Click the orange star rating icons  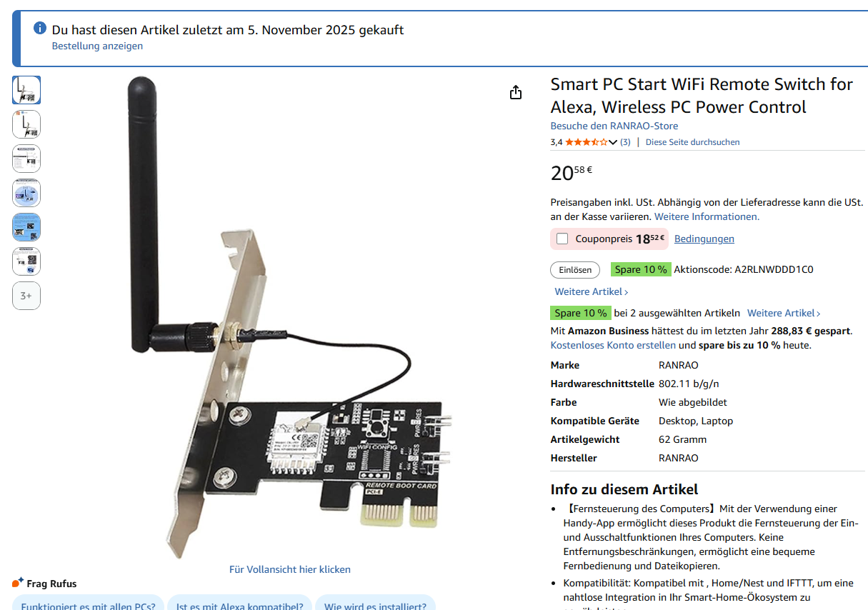point(587,142)
